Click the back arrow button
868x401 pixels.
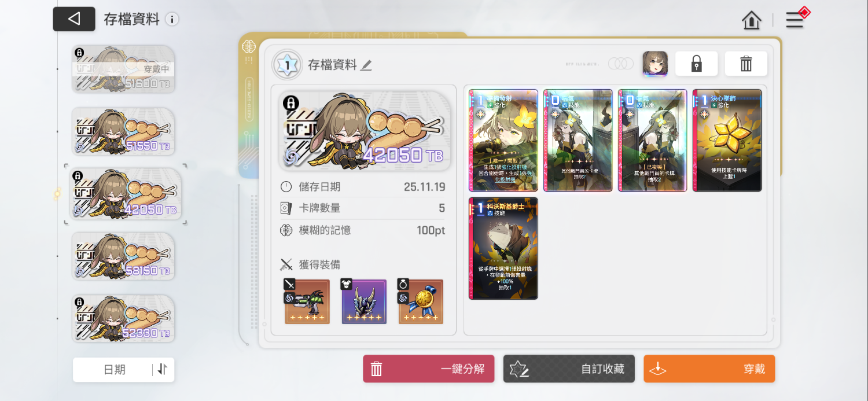[74, 19]
